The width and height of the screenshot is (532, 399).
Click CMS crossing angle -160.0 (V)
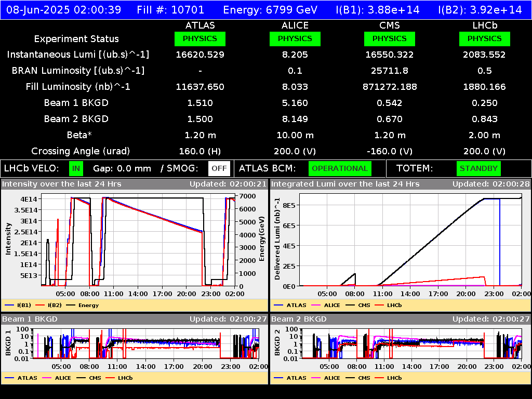click(390, 151)
